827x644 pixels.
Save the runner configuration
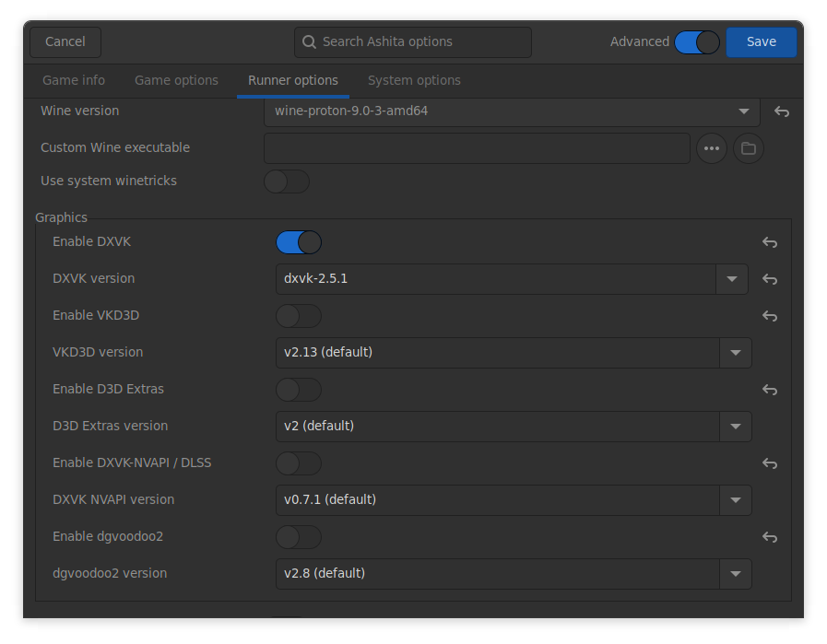pyautogui.click(x=761, y=41)
